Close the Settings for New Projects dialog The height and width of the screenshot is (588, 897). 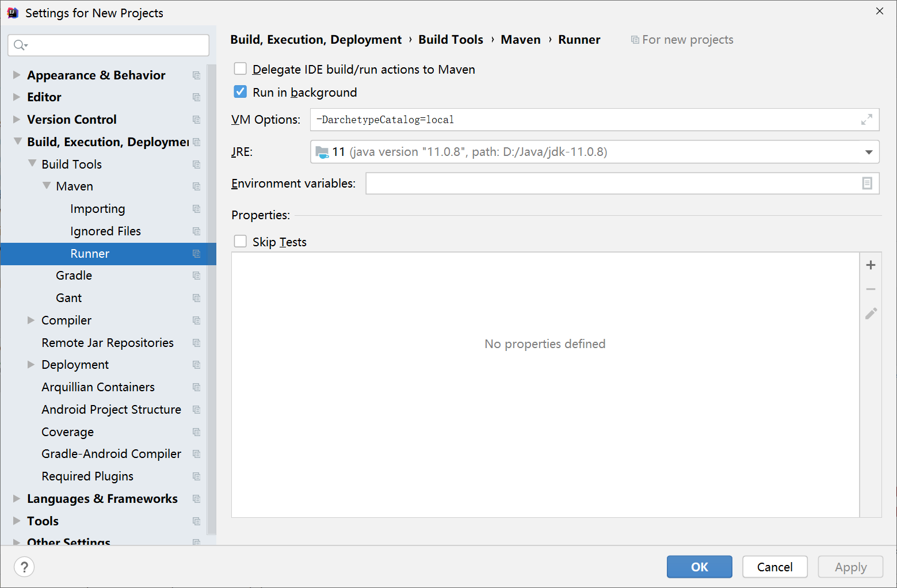(x=879, y=11)
